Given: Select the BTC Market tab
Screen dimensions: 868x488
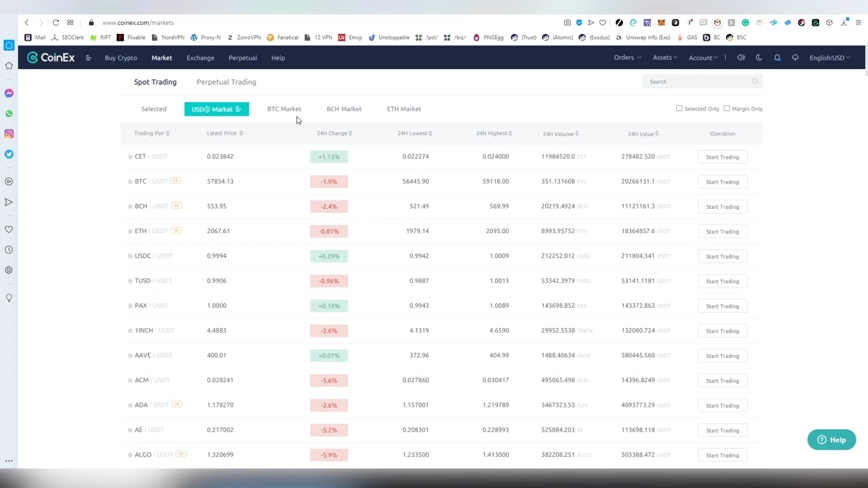Looking at the screenshot, I should [284, 108].
